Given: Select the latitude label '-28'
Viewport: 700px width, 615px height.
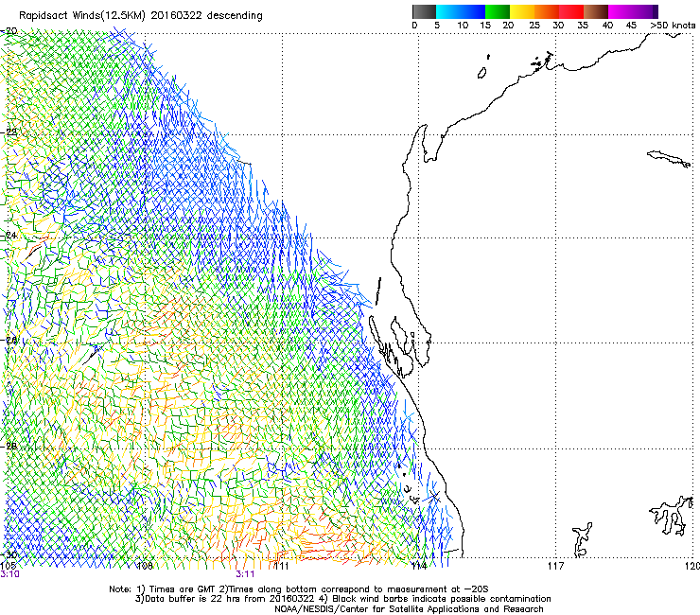Looking at the screenshot, I should [x=9, y=447].
